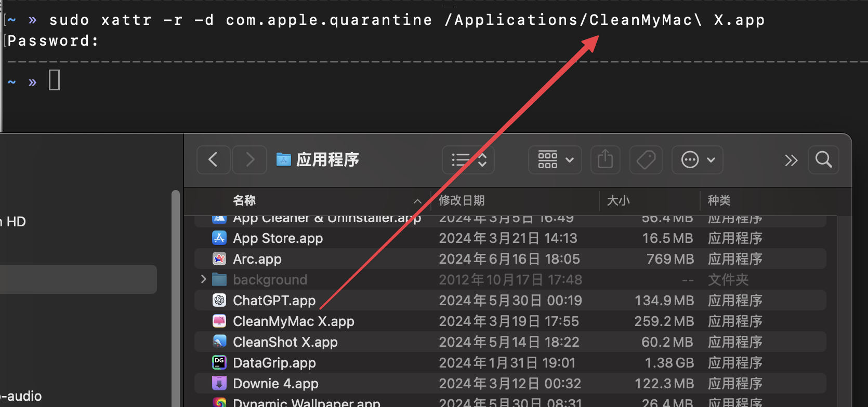Image resolution: width=868 pixels, height=407 pixels.
Task: Select the Arc.app file name
Action: point(257,259)
